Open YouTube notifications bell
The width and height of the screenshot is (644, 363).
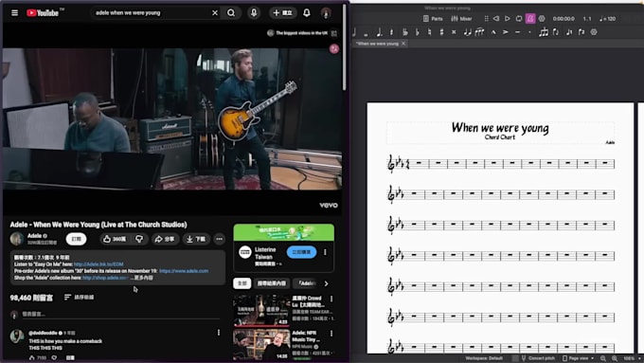coord(307,12)
